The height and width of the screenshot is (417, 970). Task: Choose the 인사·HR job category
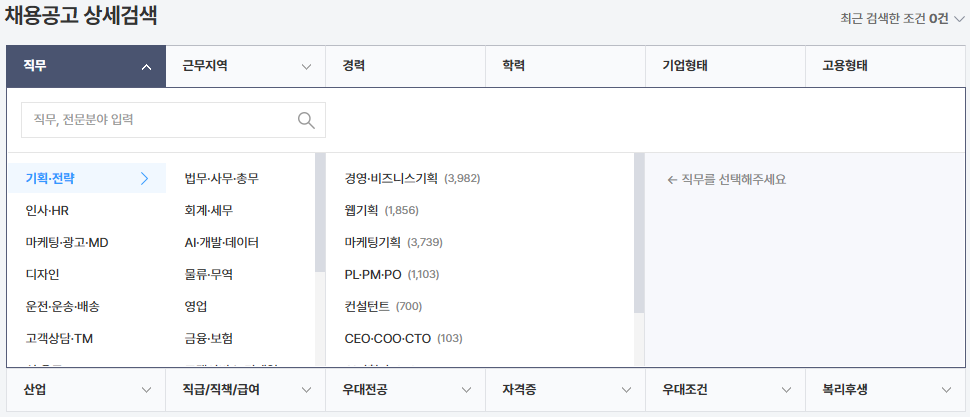47,211
